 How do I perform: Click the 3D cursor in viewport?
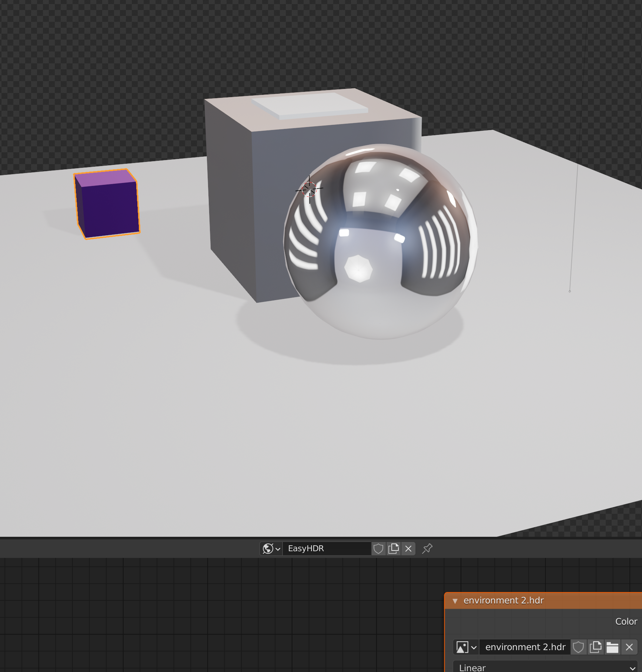[309, 189]
